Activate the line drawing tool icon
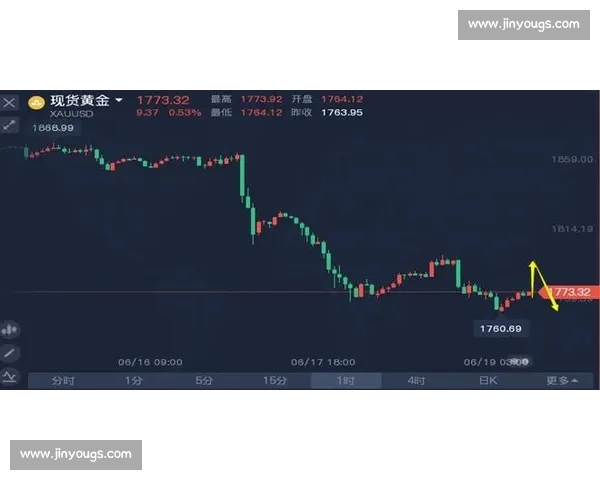 pos(9,353)
